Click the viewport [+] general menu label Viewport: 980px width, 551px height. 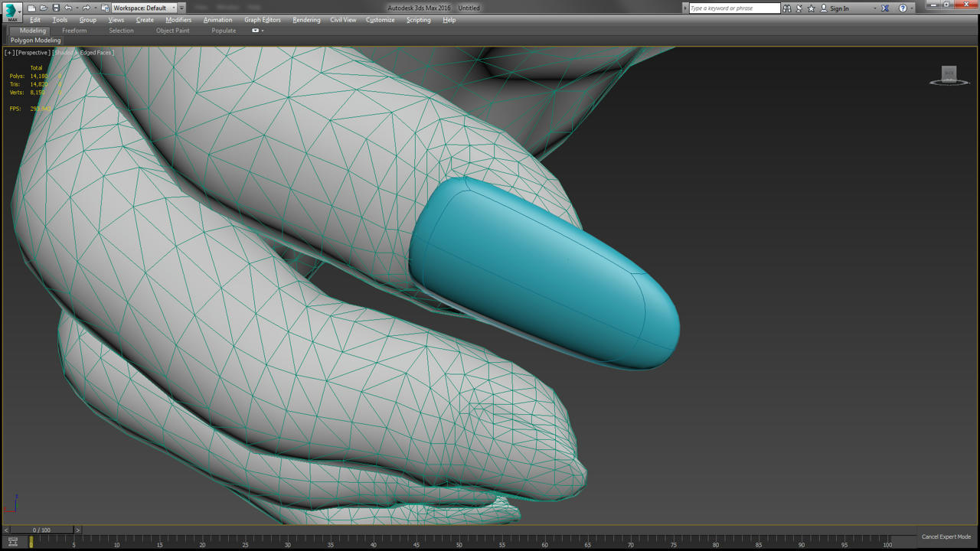click(9, 53)
